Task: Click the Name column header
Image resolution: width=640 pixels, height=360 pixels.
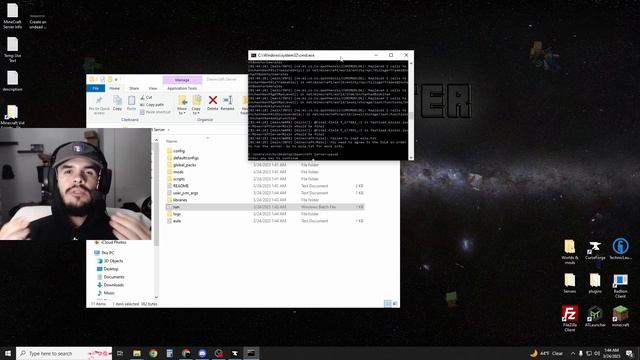Action: pos(172,141)
